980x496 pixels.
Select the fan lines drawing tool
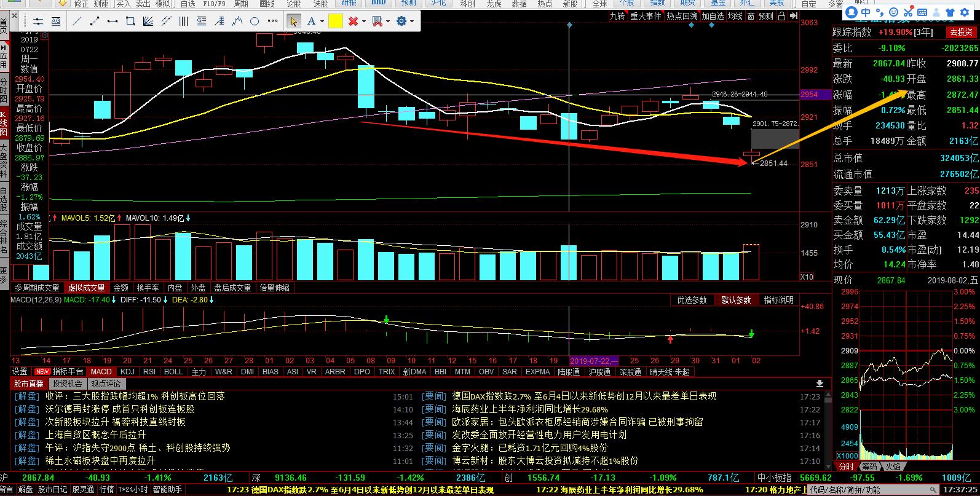148,21
